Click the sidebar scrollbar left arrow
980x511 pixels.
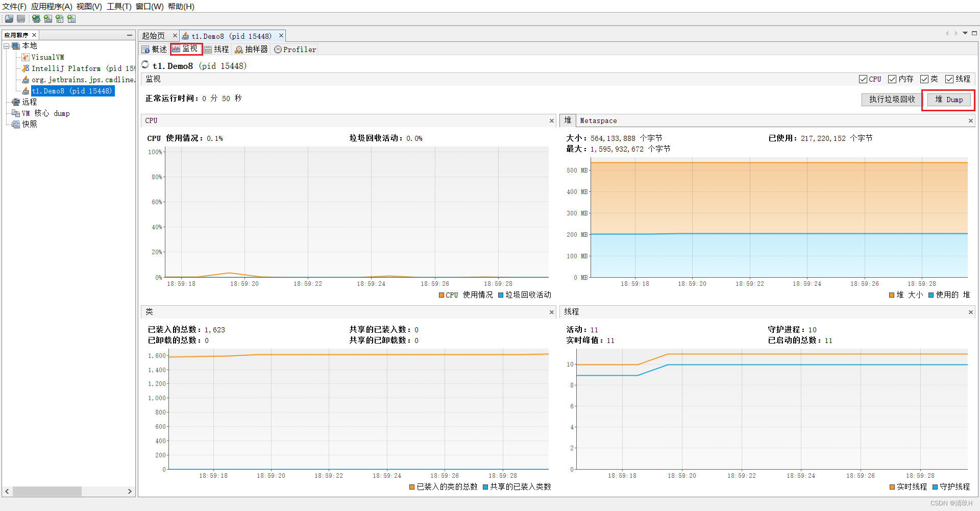[7, 491]
